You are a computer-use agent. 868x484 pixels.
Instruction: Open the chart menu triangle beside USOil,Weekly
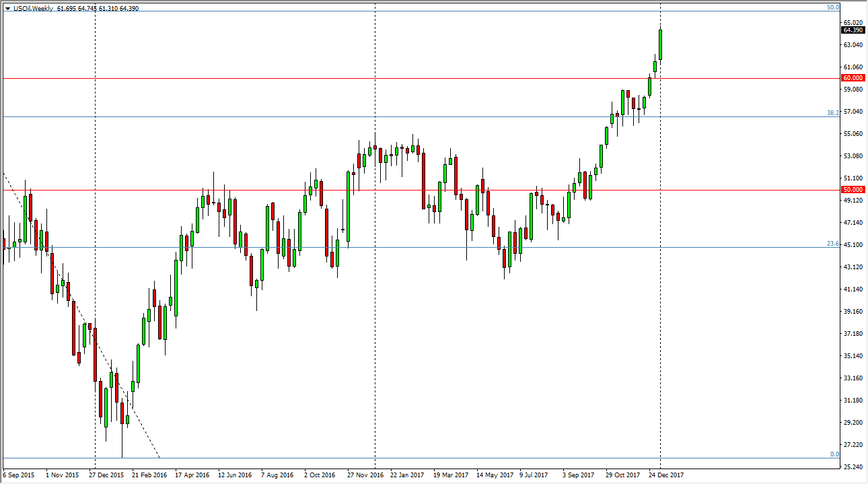(x=7, y=8)
